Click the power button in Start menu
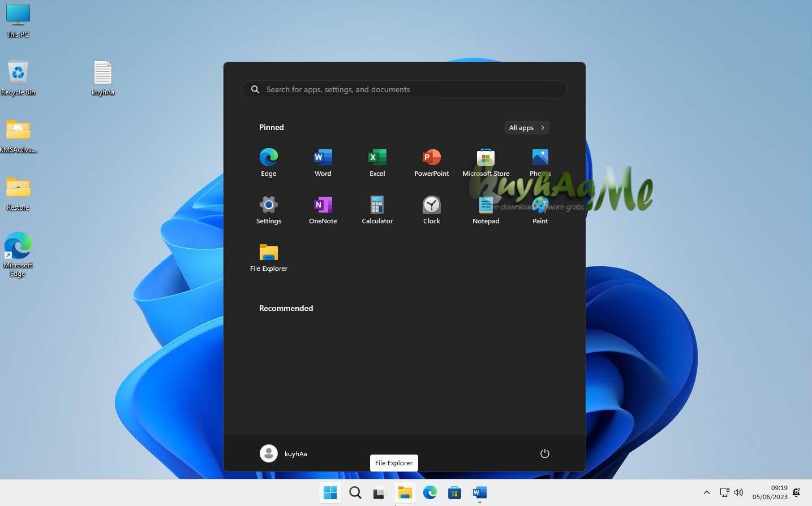Viewport: 812px width, 506px height. [x=545, y=453]
